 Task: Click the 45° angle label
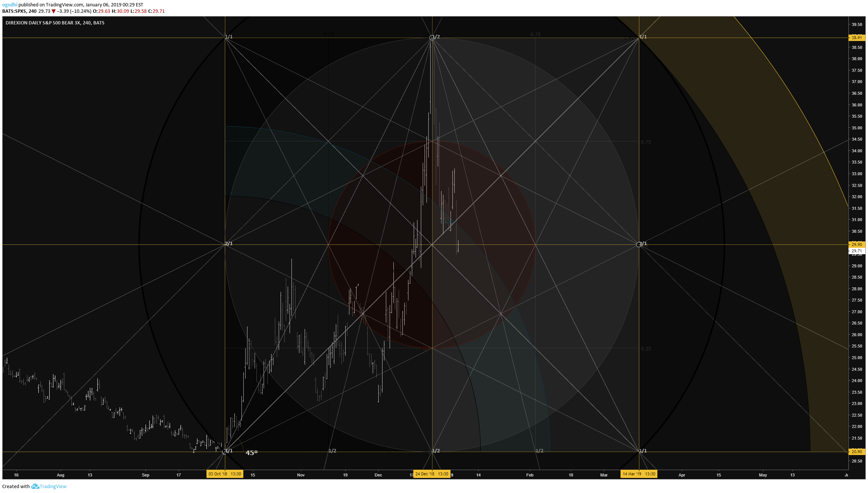[252, 453]
